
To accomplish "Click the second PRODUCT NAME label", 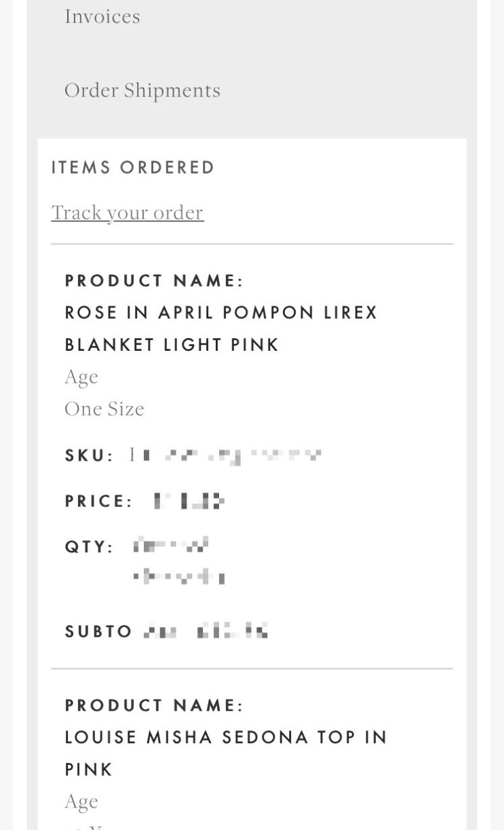I will tap(154, 706).
